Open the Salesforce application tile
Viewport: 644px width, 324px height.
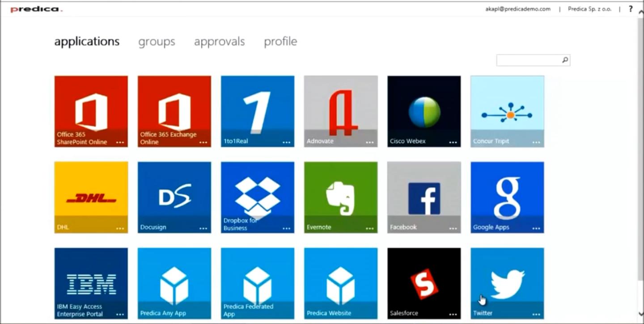pyautogui.click(x=424, y=283)
